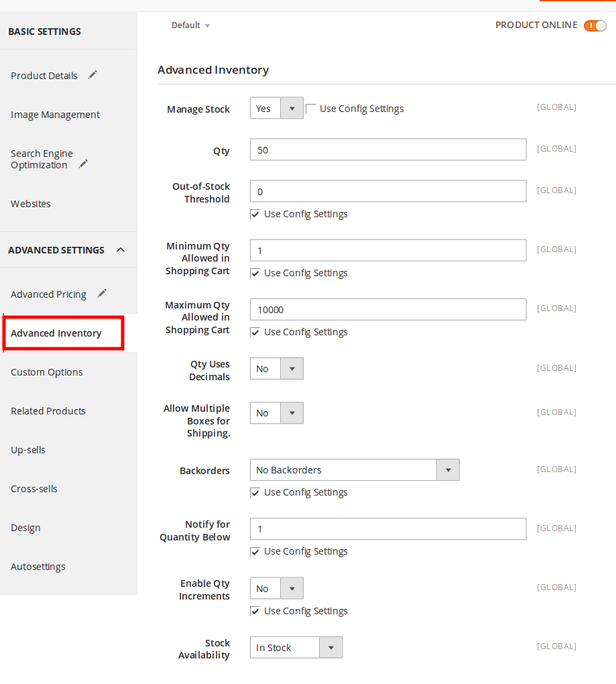The height and width of the screenshot is (684, 616).
Task: Go to the Related Products tab
Action: (48, 411)
